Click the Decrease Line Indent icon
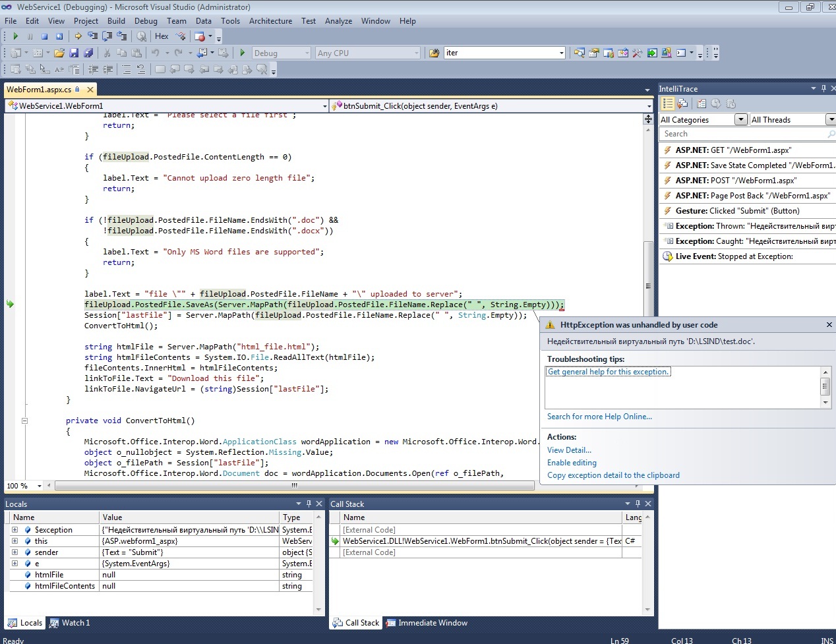 [x=94, y=69]
